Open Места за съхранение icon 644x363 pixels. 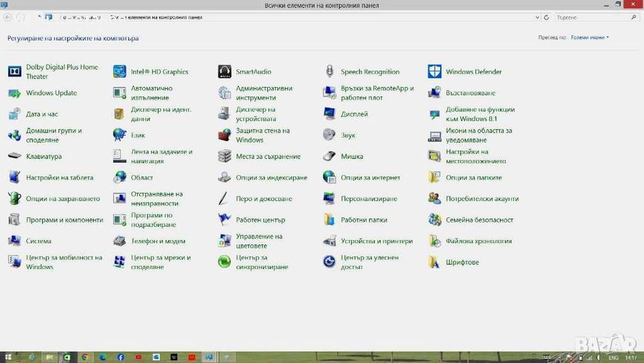(x=225, y=156)
